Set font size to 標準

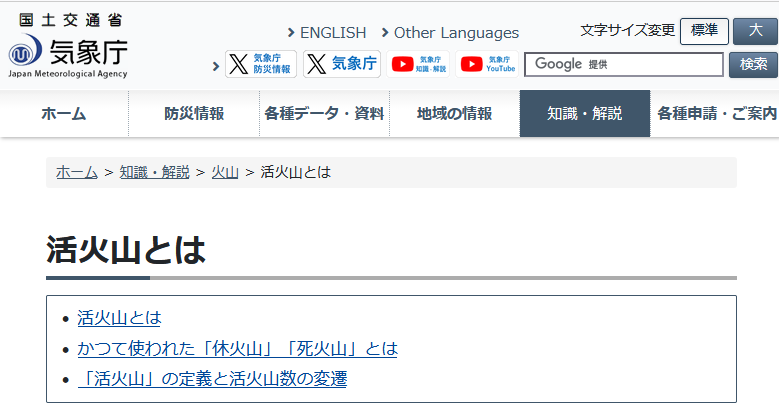pyautogui.click(x=704, y=31)
